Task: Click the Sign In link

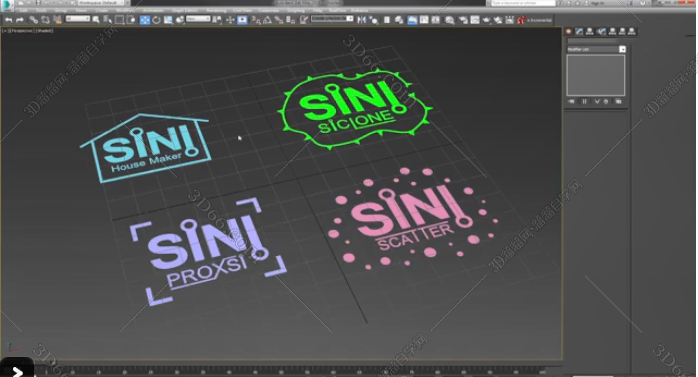Action: [597, 3]
